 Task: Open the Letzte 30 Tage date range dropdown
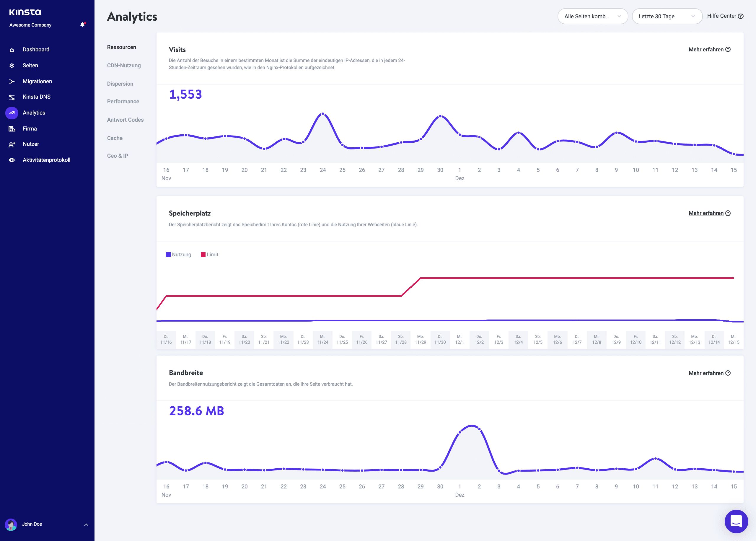(x=667, y=16)
